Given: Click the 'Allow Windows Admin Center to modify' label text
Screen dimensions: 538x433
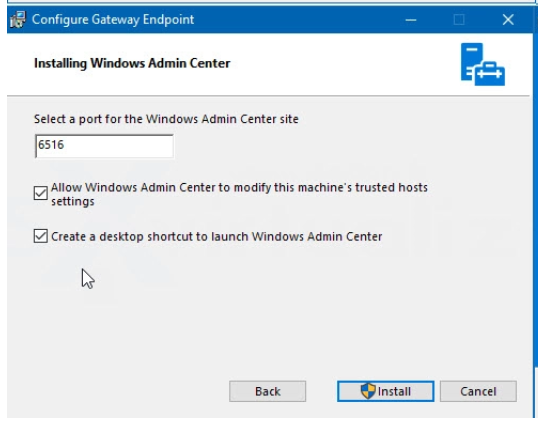Looking at the screenshot, I should 239,194.
